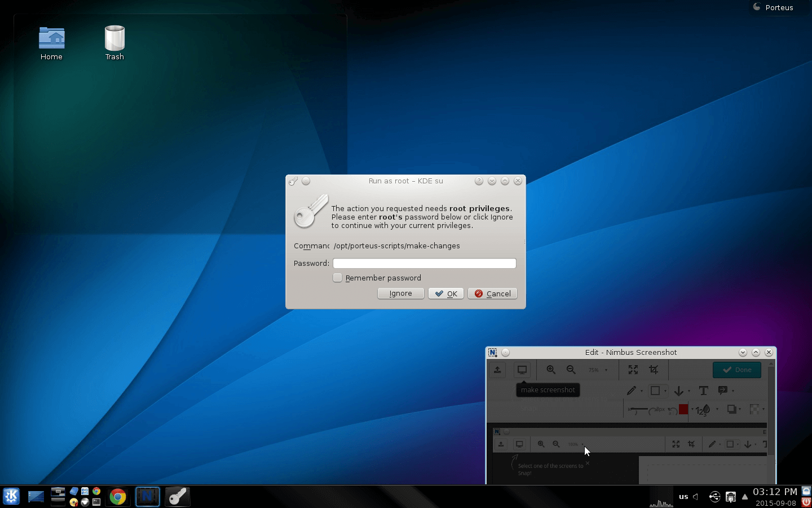Enable the Remember password checkbox
Screen dimensions: 812x508
[x=338, y=278]
